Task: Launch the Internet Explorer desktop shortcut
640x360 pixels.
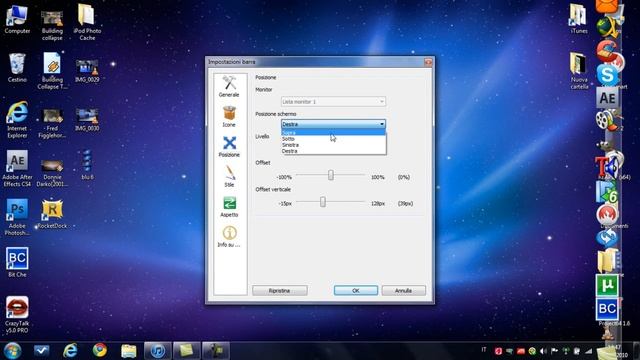Action: 17,120
